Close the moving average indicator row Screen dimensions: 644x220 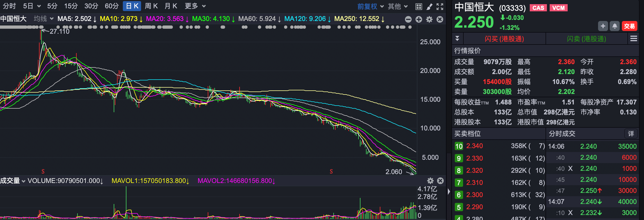(440, 19)
